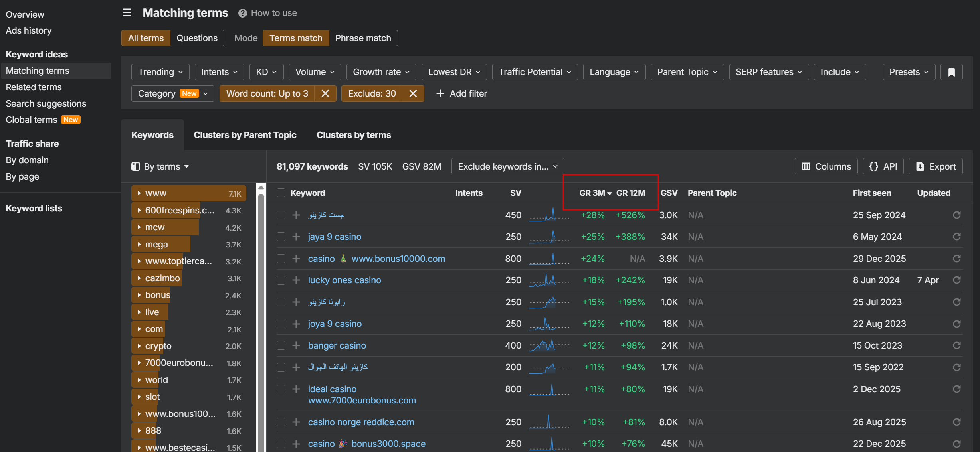Check the 'banger casino' row checkbox
Image resolution: width=980 pixels, height=452 pixels.
[x=281, y=345]
